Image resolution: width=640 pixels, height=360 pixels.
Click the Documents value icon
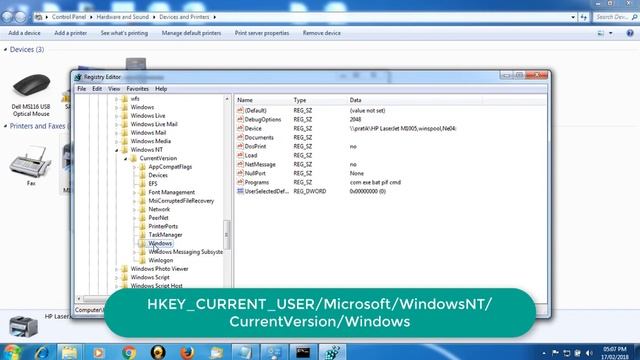(240, 137)
